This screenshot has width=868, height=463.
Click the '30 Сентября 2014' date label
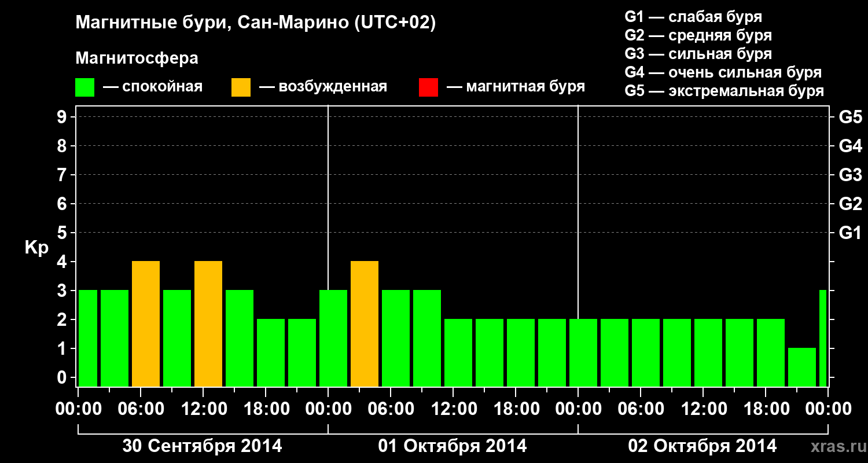pos(203,446)
